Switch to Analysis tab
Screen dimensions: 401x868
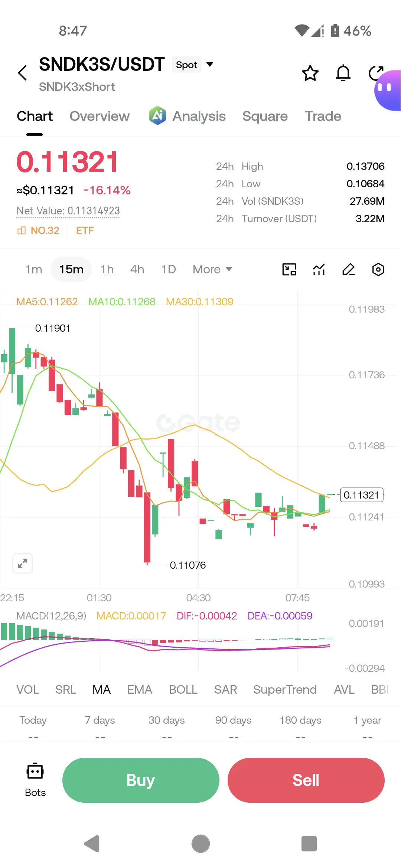pyautogui.click(x=199, y=116)
